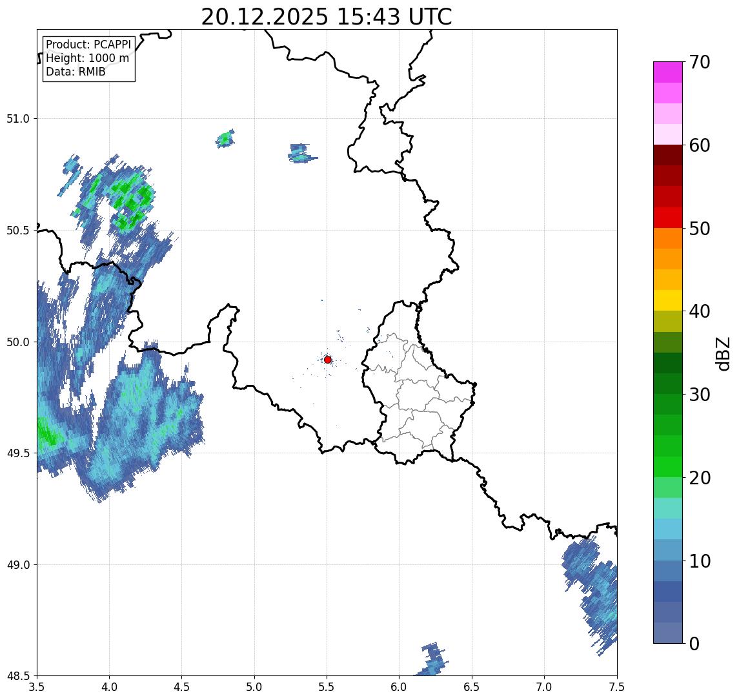Click the colorbar tick value 30
The height and width of the screenshot is (700, 739).
click(699, 395)
